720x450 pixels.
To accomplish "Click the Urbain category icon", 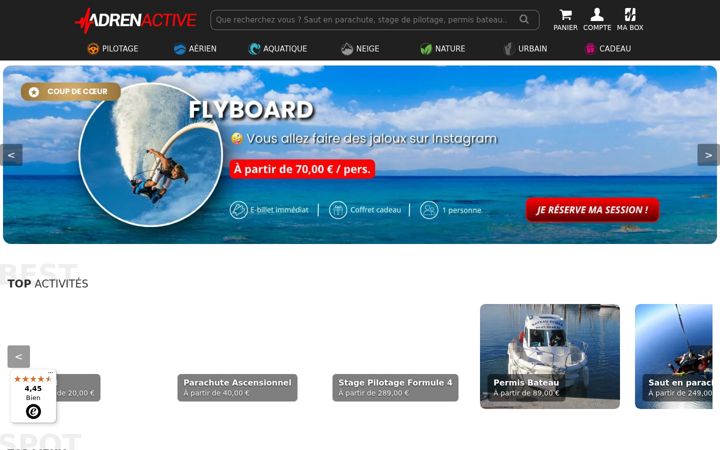I will pyautogui.click(x=508, y=49).
